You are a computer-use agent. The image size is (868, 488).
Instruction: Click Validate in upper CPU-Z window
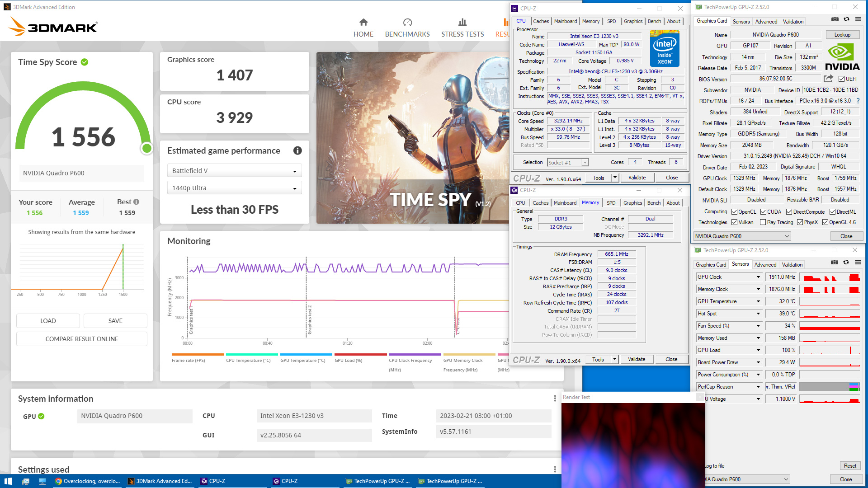pyautogui.click(x=637, y=178)
